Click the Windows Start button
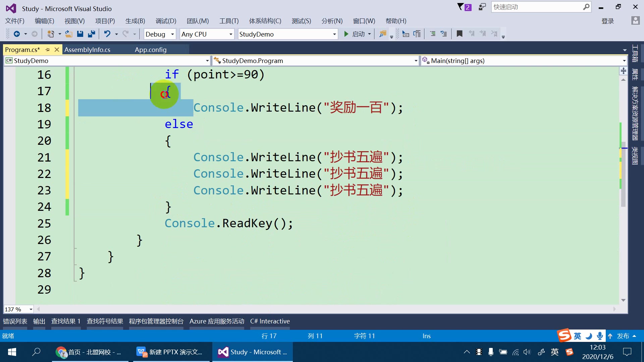The width and height of the screenshot is (644, 362). 12,352
